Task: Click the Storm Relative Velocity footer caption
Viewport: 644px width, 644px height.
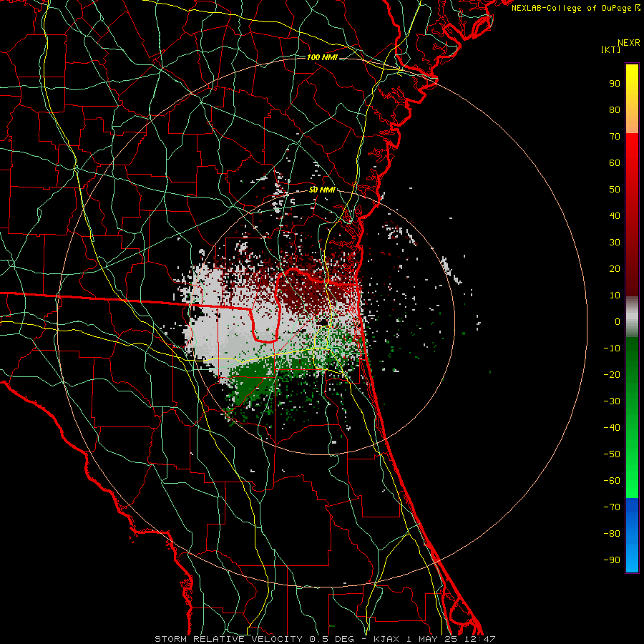Action: (x=325, y=639)
